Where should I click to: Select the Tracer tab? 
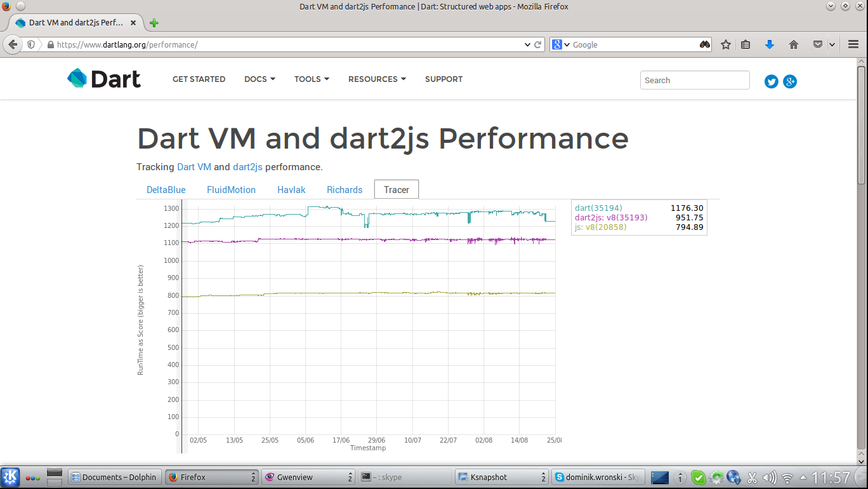pyautogui.click(x=397, y=190)
